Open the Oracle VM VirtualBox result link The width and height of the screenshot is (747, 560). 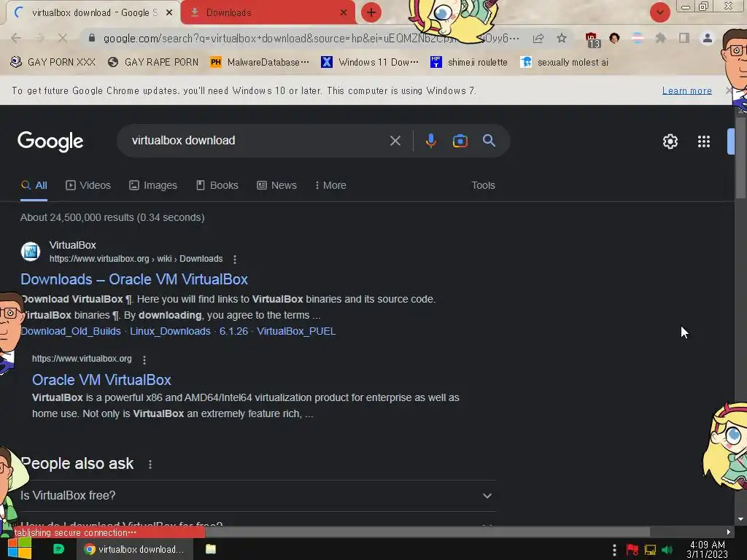(101, 380)
